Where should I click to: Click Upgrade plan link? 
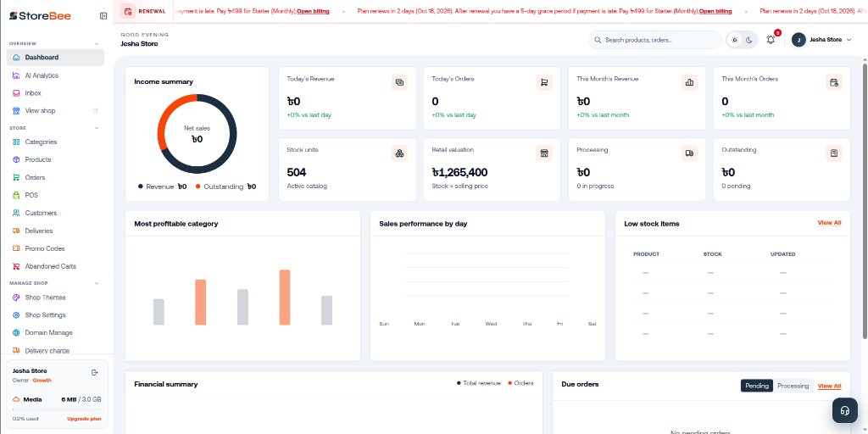pos(84,419)
